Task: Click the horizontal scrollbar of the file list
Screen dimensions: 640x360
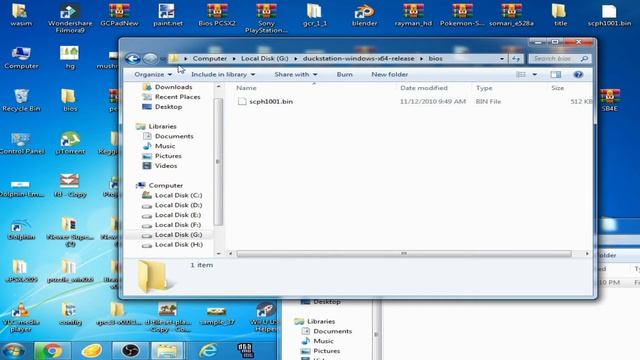Action: (404, 254)
